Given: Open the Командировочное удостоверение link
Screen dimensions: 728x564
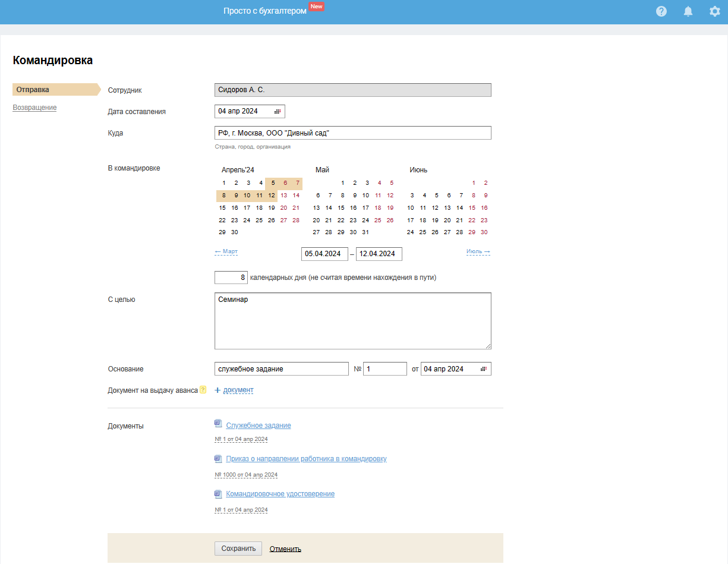Looking at the screenshot, I should [281, 494].
